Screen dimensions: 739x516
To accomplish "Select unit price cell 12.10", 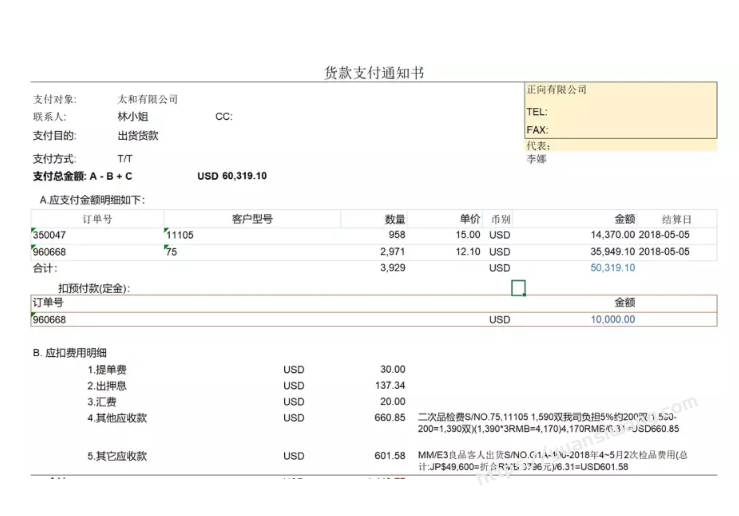I will [x=468, y=252].
